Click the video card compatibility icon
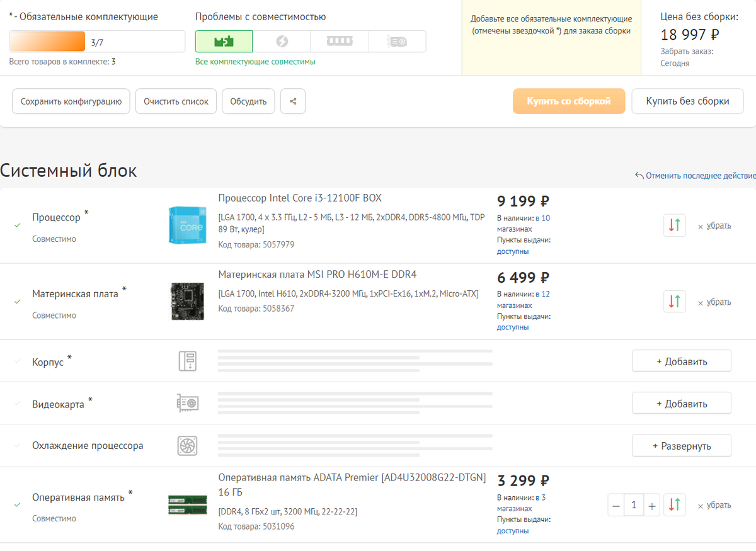This screenshot has height=551, width=756. [397, 42]
